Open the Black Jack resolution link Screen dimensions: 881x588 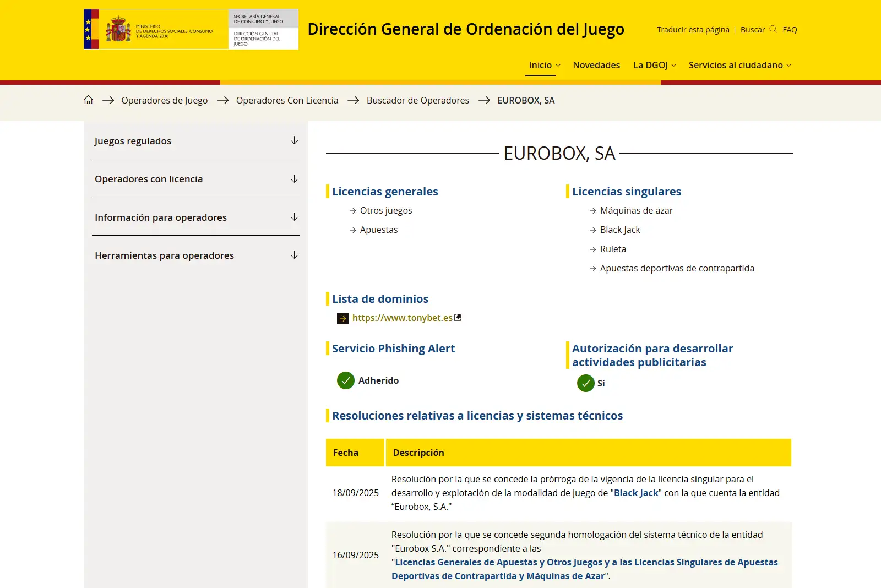(x=636, y=493)
